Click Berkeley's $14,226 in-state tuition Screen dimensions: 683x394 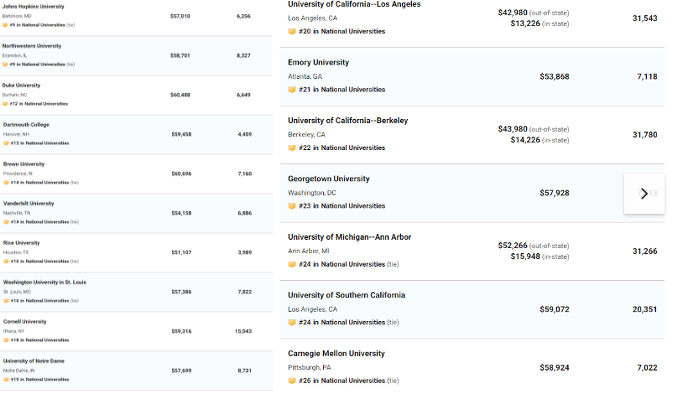tap(525, 140)
